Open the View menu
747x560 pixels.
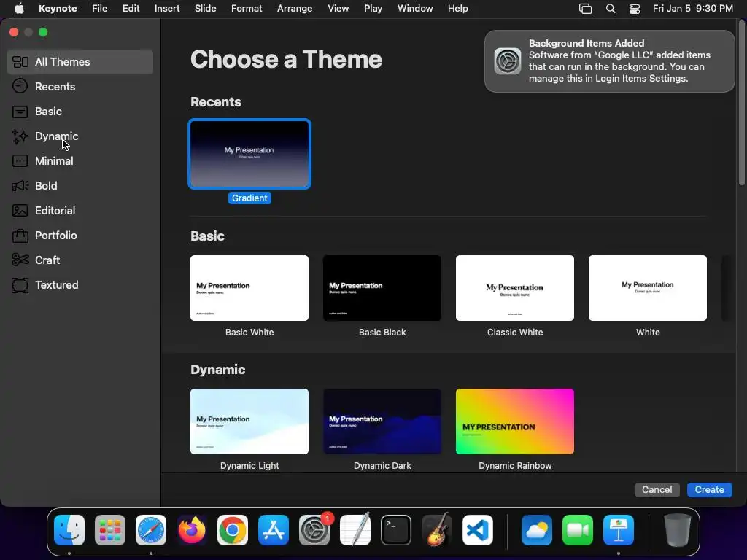pos(338,9)
